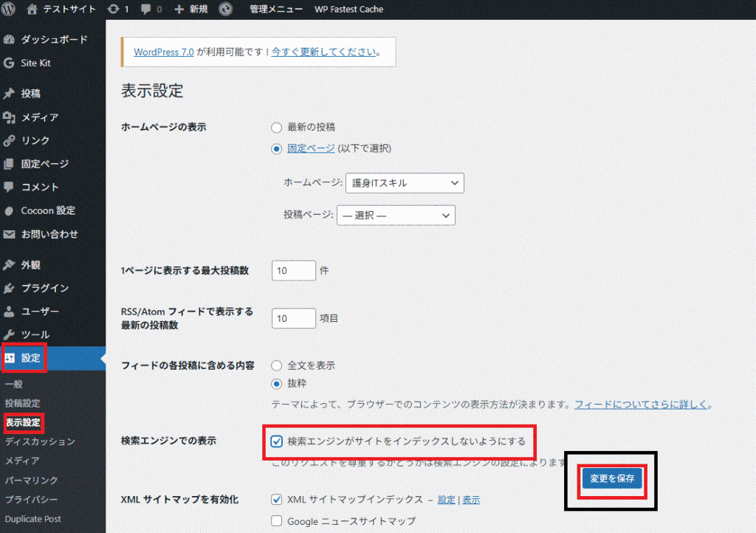756x533 pixels.
Task: Click the home icon beside テストサイト
Action: (x=32, y=9)
